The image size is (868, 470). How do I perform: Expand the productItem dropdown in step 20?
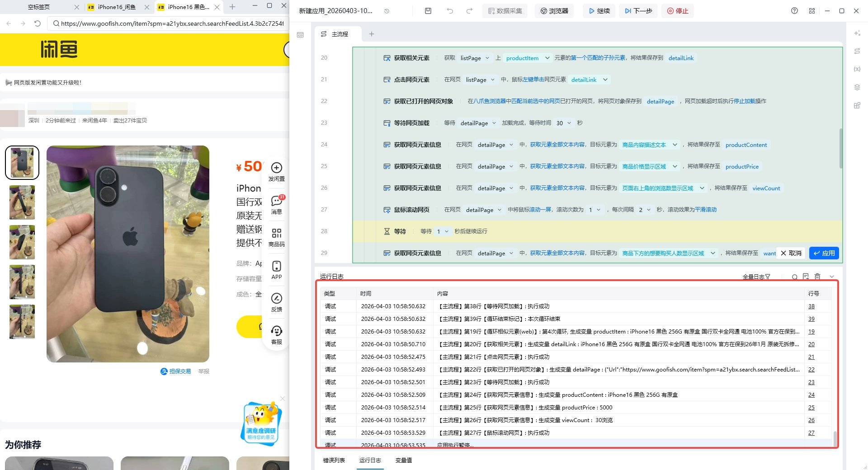[547, 58]
